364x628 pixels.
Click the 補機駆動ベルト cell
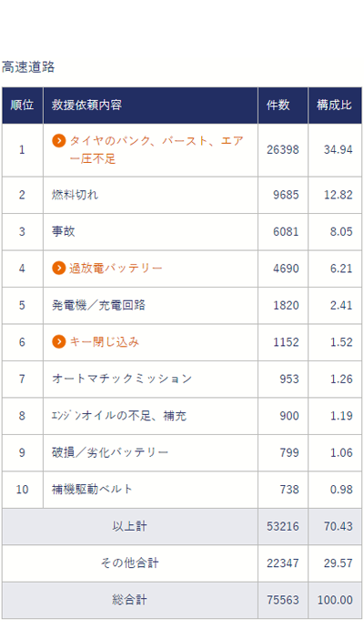point(150,490)
